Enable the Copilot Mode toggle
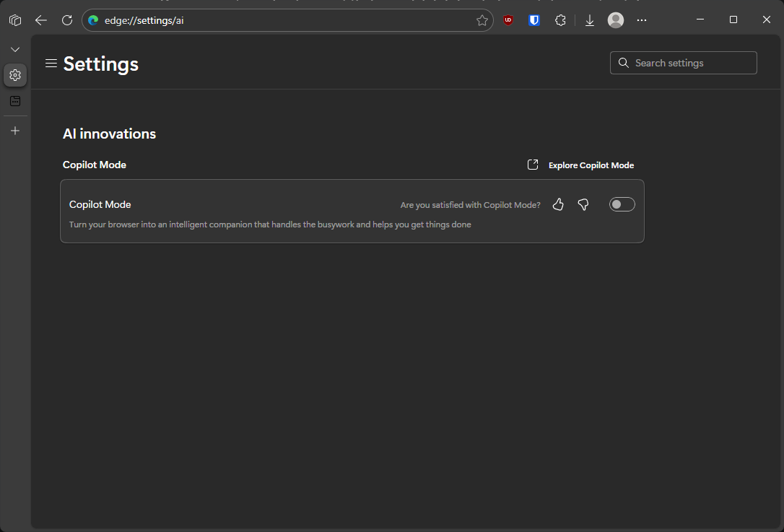The image size is (784, 532). [622, 205]
